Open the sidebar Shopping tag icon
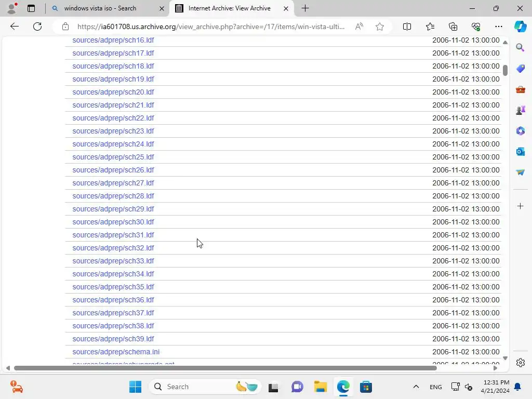 520,69
